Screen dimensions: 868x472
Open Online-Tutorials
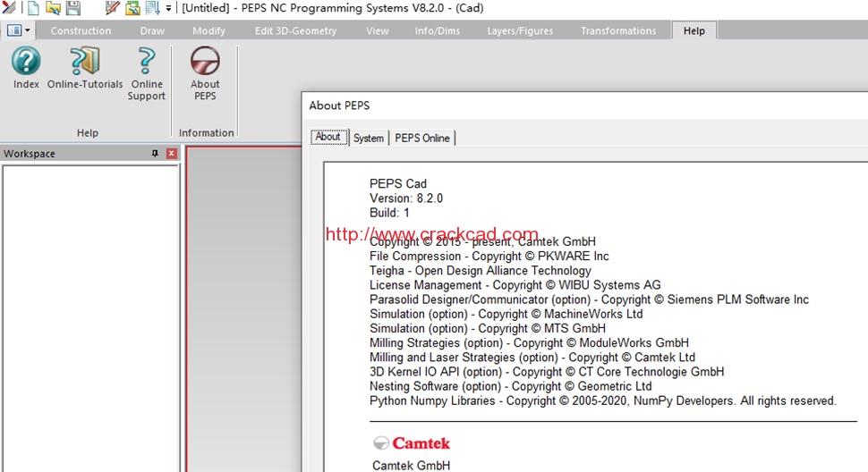tap(85, 67)
